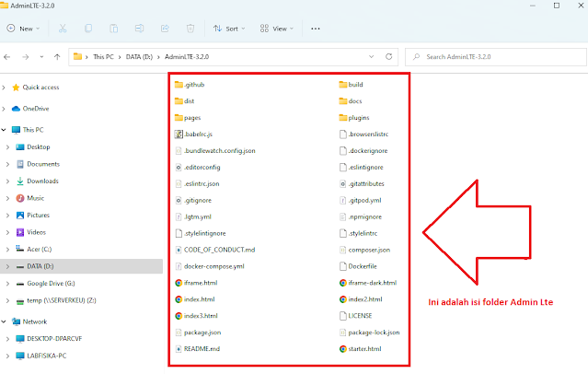This screenshot has width=588, height=374.
Task: Click the Cut scissors icon in toolbar
Action: tap(63, 29)
